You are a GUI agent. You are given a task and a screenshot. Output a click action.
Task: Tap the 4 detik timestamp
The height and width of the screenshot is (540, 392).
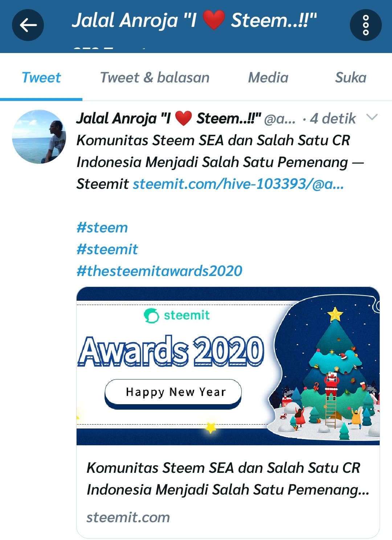click(333, 118)
